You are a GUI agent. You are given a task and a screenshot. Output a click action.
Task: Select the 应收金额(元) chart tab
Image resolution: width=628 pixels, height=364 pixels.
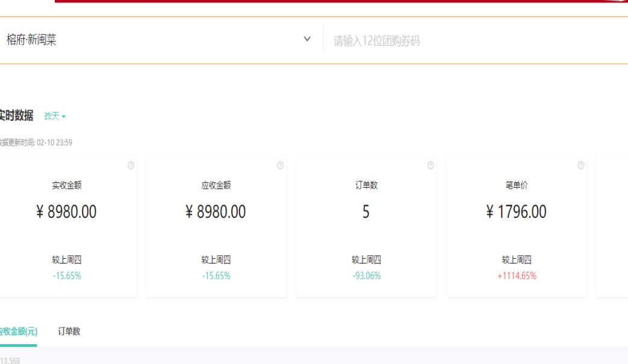click(x=18, y=331)
